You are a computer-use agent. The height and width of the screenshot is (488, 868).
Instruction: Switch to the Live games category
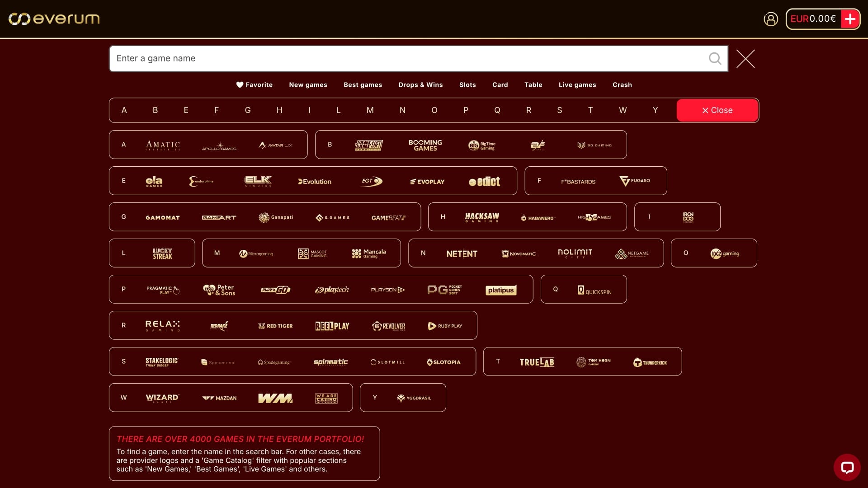pos(577,85)
